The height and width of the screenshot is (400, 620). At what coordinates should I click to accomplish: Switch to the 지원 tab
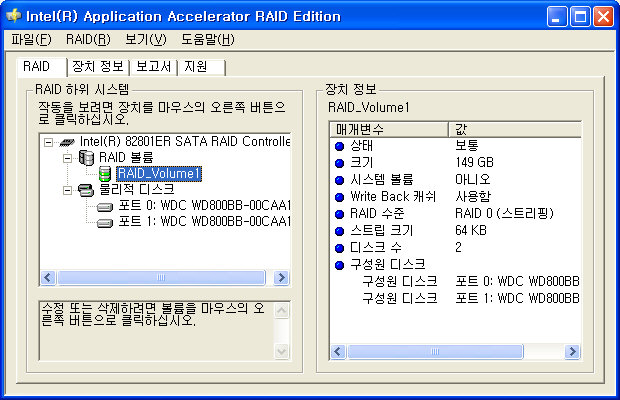[201, 66]
